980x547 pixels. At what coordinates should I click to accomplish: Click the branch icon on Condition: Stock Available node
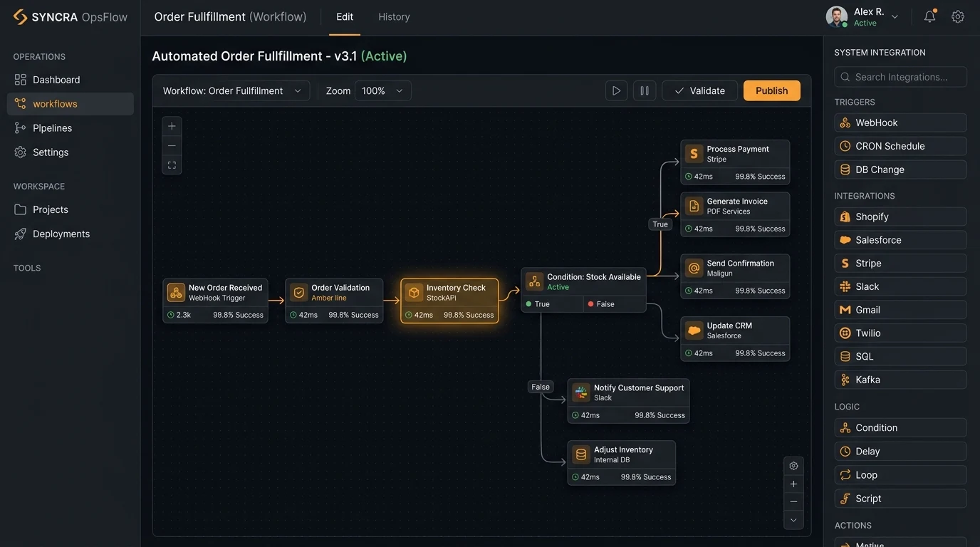pyautogui.click(x=534, y=281)
